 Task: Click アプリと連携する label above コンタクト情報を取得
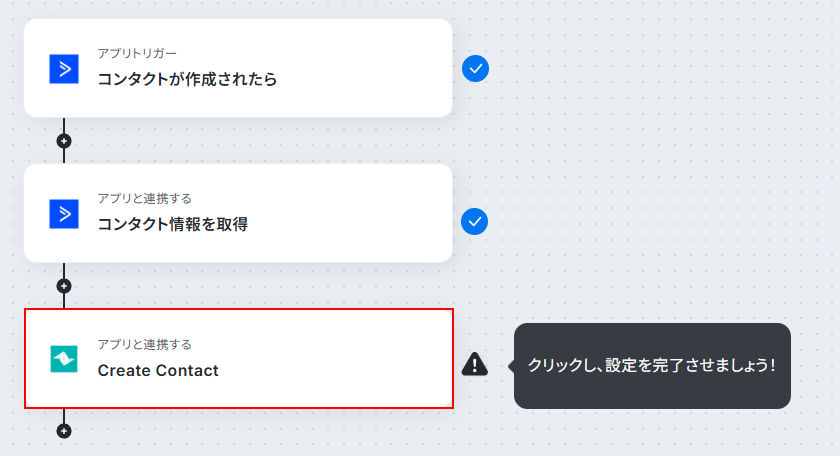pyautogui.click(x=145, y=199)
